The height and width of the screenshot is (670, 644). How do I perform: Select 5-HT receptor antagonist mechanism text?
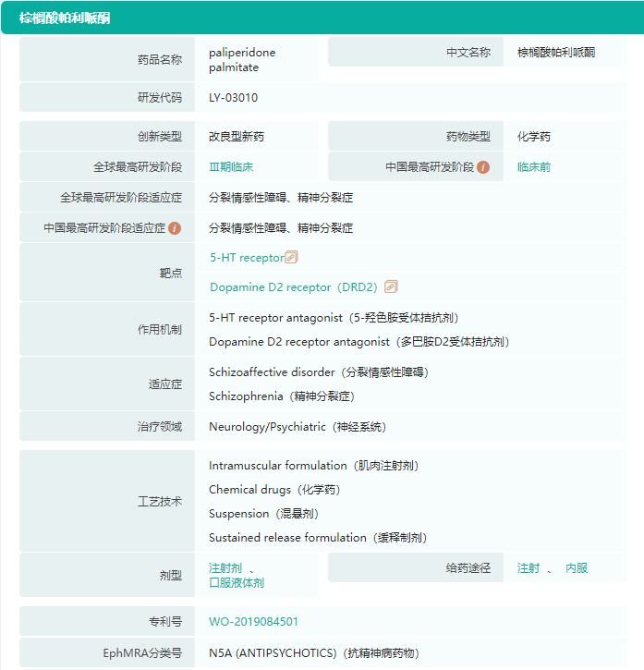coord(334,318)
